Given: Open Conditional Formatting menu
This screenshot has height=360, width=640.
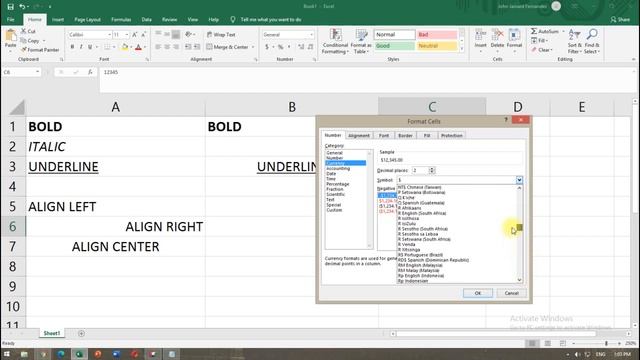Looking at the screenshot, I should 335,41.
